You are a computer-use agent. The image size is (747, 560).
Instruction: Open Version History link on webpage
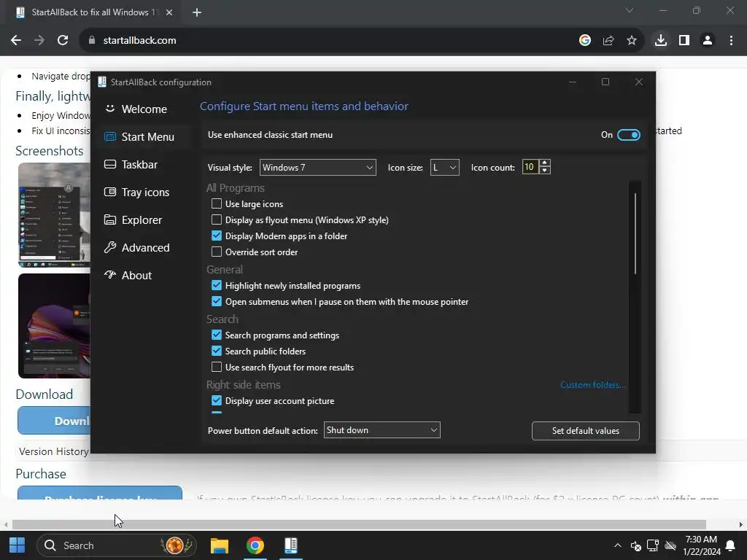[54, 451]
